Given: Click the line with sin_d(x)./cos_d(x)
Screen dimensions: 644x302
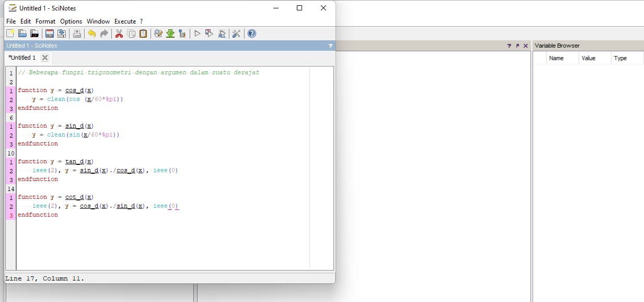Looking at the screenshot, I should 106,170.
